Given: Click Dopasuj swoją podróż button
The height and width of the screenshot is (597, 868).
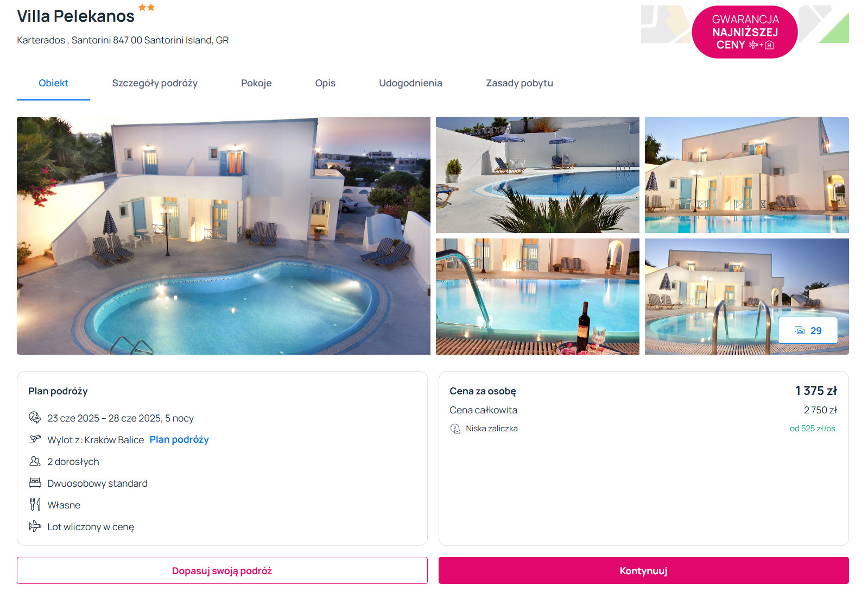Looking at the screenshot, I should (x=222, y=570).
